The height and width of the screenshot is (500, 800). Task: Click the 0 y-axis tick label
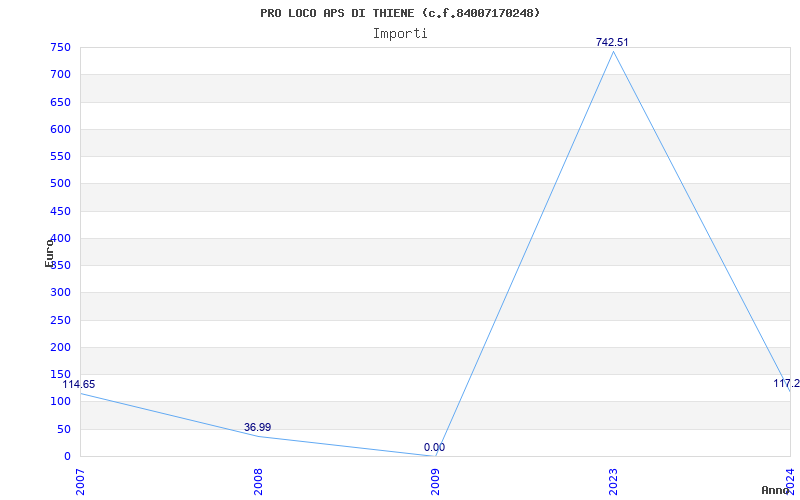tap(67, 456)
